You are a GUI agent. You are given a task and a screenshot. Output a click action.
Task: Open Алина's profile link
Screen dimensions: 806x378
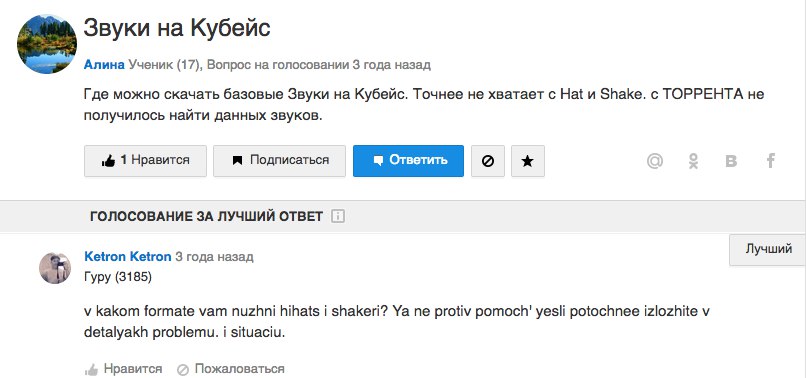coord(104,65)
